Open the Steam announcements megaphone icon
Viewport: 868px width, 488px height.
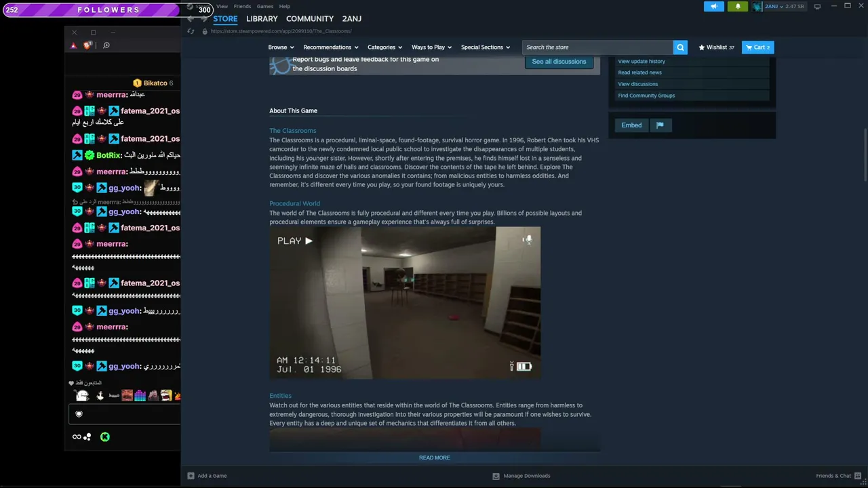[714, 6]
